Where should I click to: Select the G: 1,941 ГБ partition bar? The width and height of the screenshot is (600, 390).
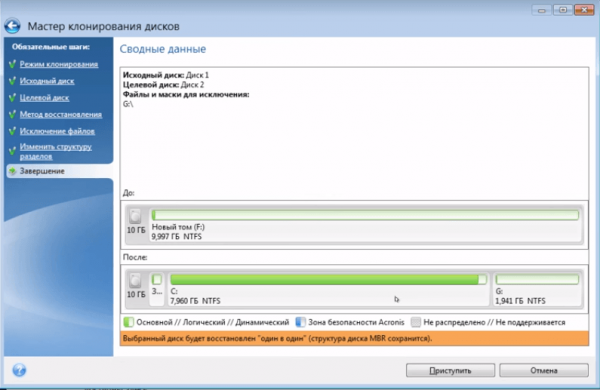[x=537, y=289]
